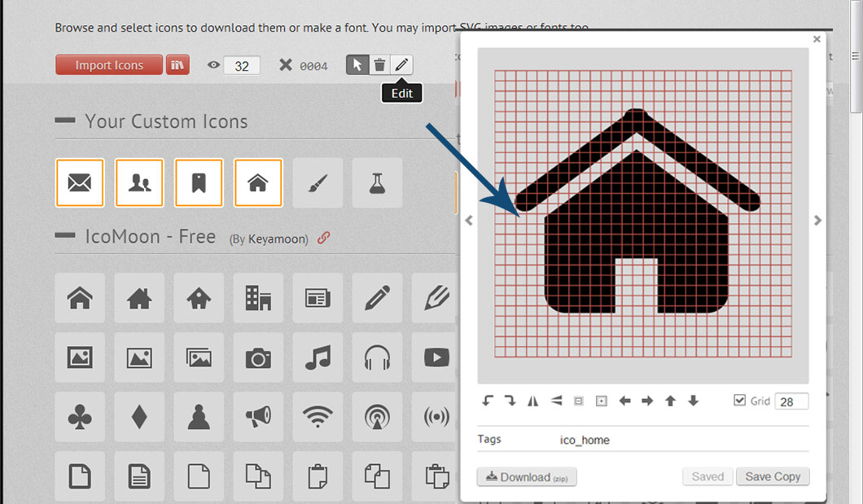
Task: Select the framed picture image icon
Action: [80, 357]
